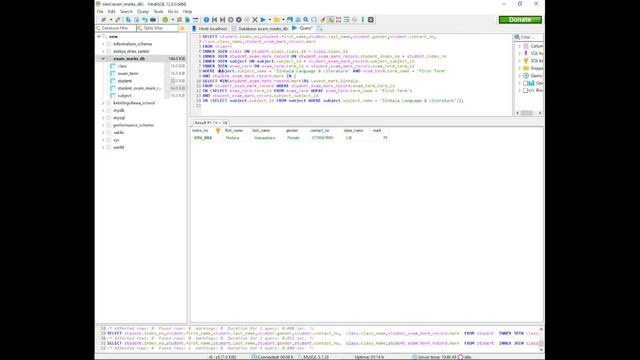Image resolution: width=640 pixels, height=360 pixels.
Task: Click the log panel vertical scrollbar
Action: point(541,339)
